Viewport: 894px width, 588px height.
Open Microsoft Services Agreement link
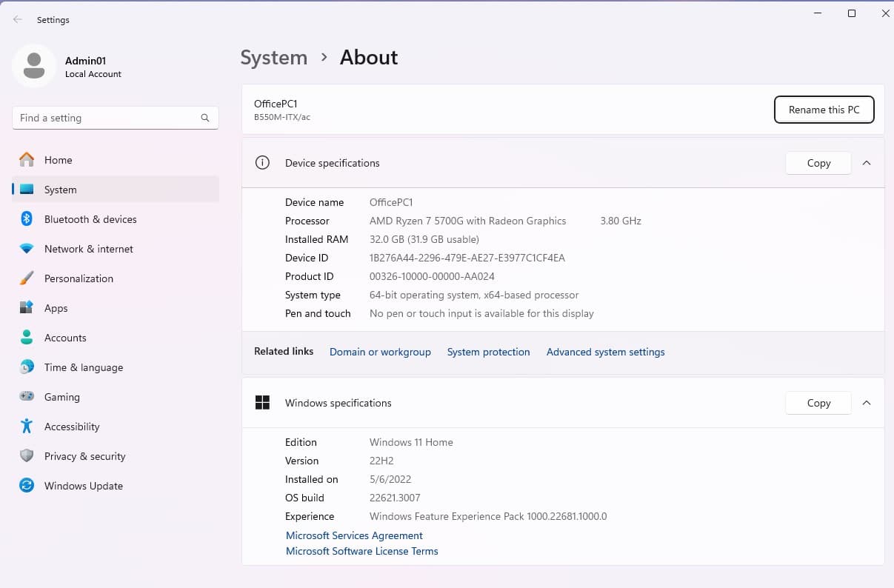354,535
